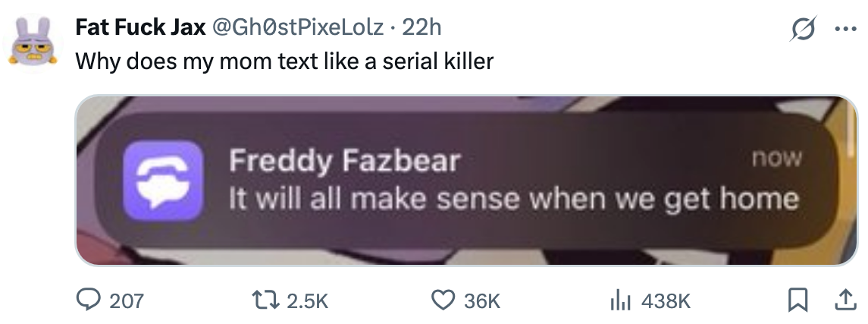868x324 pixels.
Task: Open view analytics bar chart icon
Action: pos(621,301)
